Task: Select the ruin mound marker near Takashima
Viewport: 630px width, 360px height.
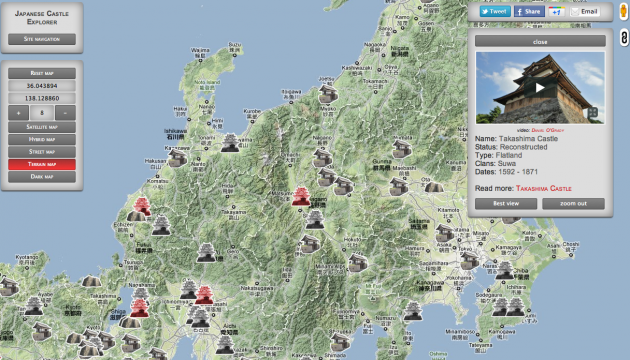Action: [92, 281]
